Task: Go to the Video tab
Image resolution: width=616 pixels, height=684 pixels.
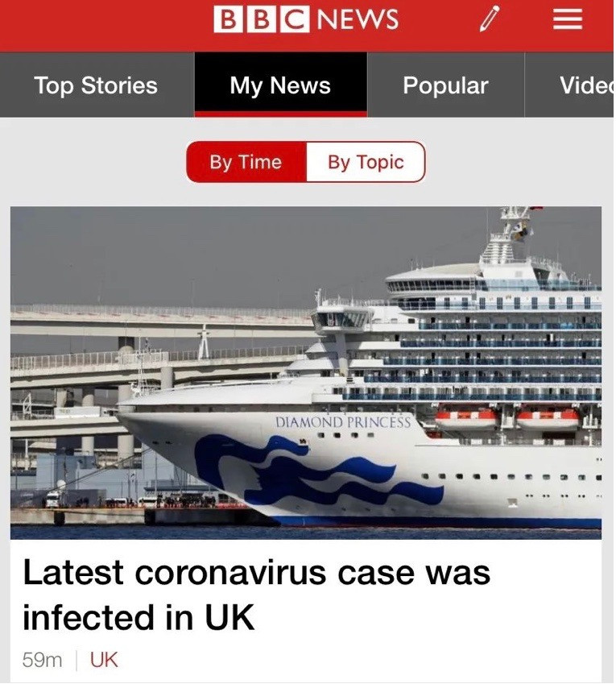Action: point(570,85)
